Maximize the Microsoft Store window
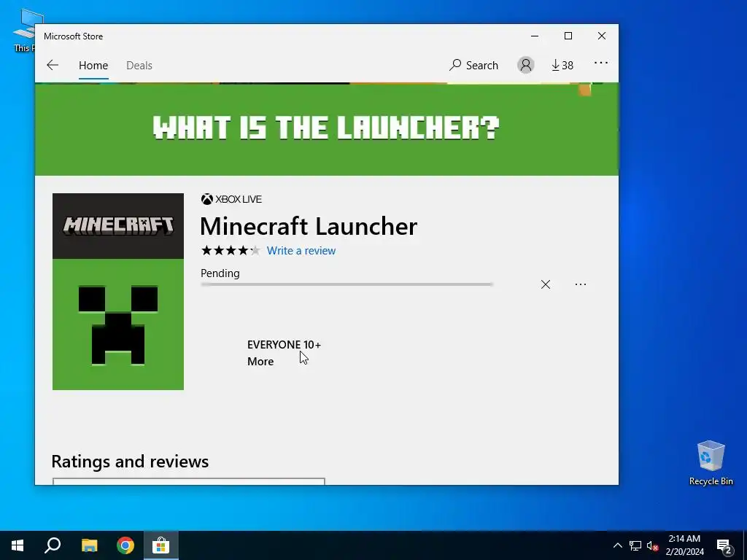 click(x=568, y=36)
